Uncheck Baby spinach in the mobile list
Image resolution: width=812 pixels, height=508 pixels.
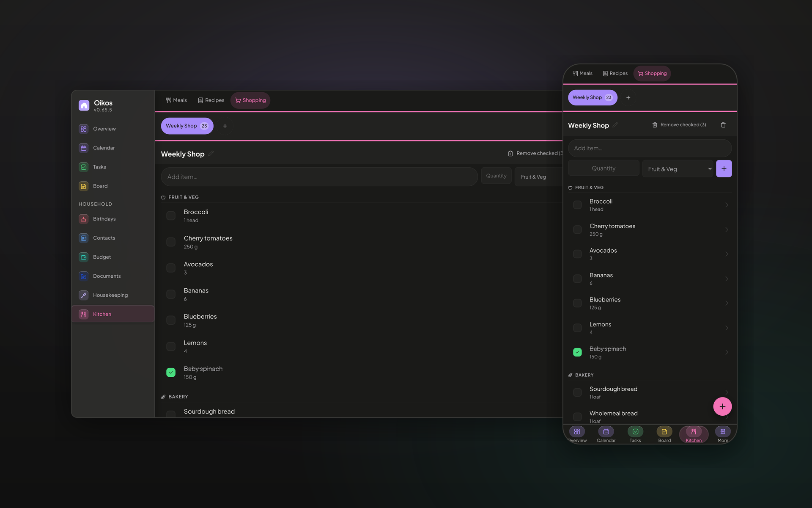pyautogui.click(x=577, y=352)
